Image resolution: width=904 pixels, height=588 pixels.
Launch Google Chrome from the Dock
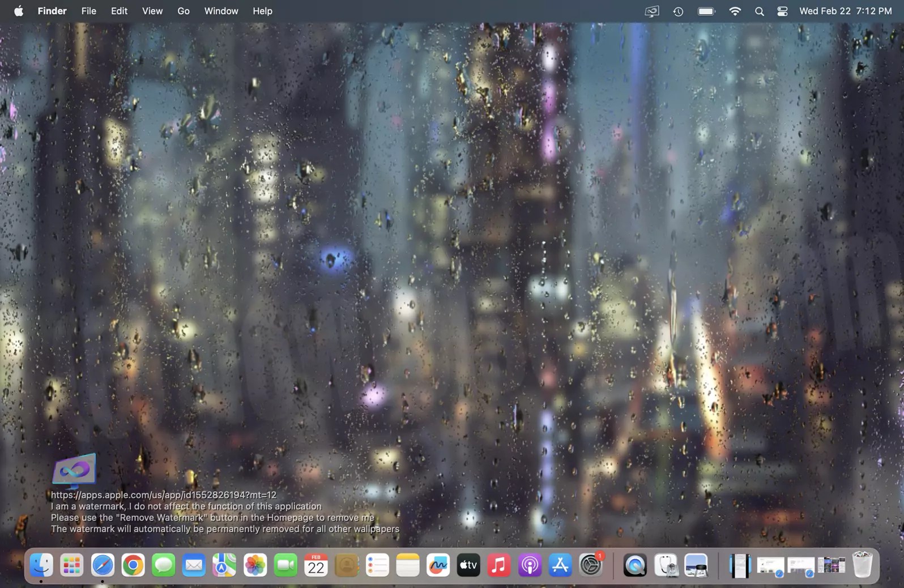pyautogui.click(x=133, y=565)
